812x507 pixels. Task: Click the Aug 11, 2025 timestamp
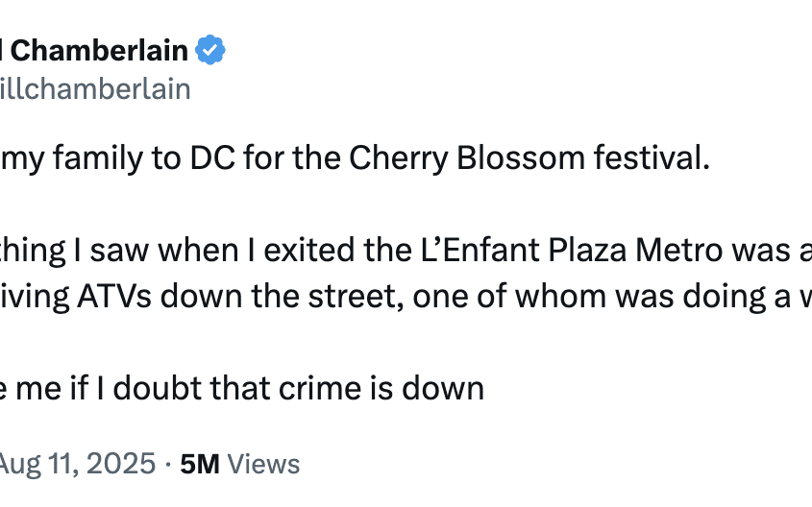point(77,463)
